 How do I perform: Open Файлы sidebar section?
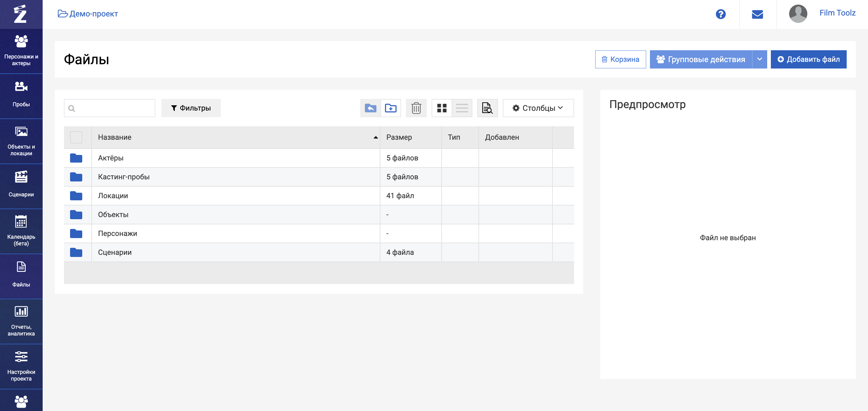[x=21, y=276]
